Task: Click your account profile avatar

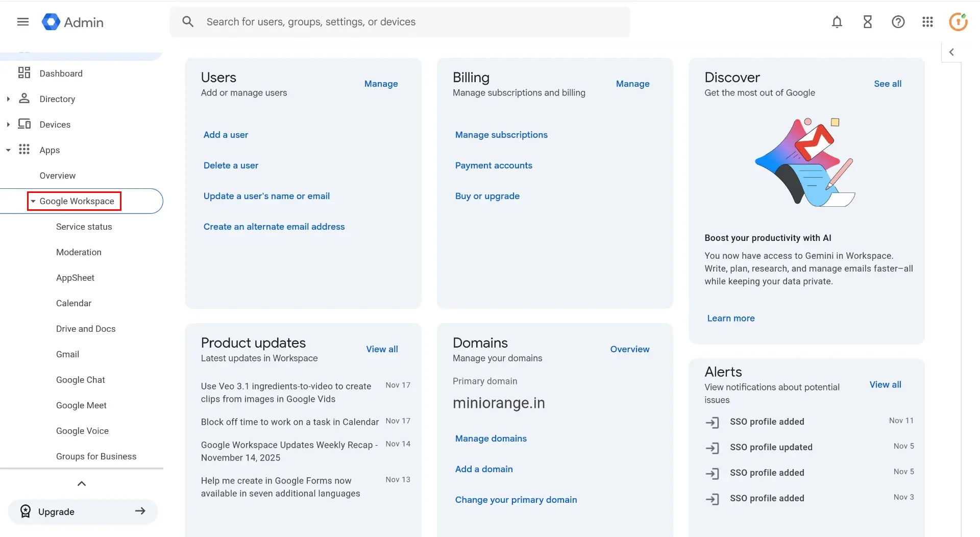Action: (x=959, y=22)
